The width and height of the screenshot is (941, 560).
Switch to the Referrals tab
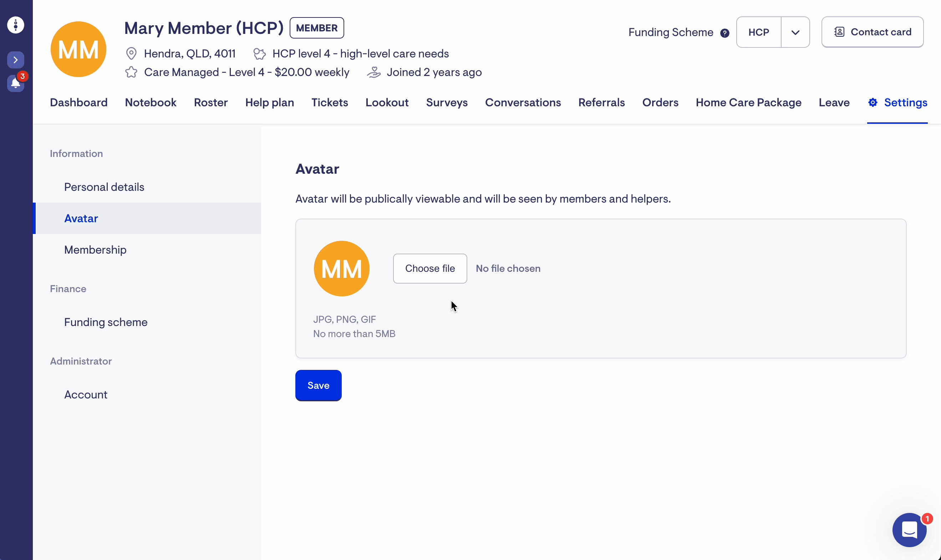(601, 103)
